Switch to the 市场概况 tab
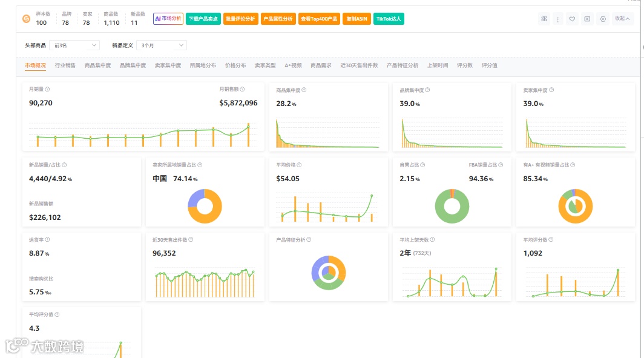Image resolution: width=644 pixels, height=358 pixels. [35, 65]
